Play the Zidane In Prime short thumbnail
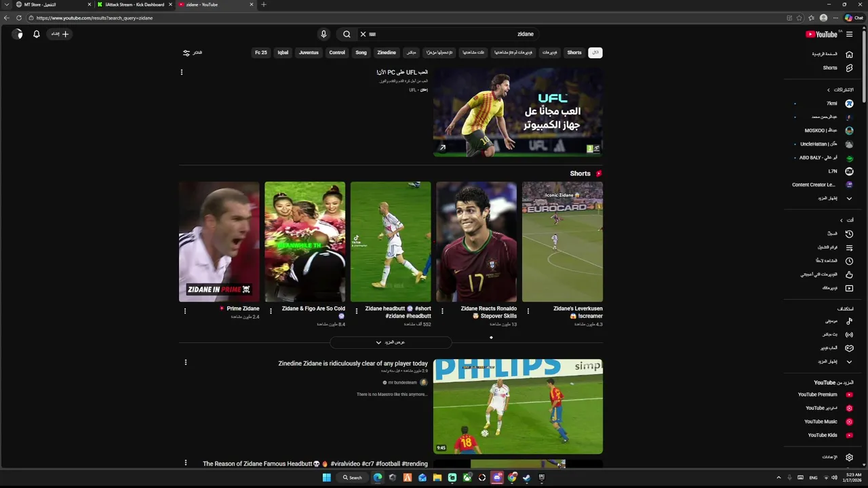Viewport: 868px width, 488px height. pyautogui.click(x=219, y=241)
